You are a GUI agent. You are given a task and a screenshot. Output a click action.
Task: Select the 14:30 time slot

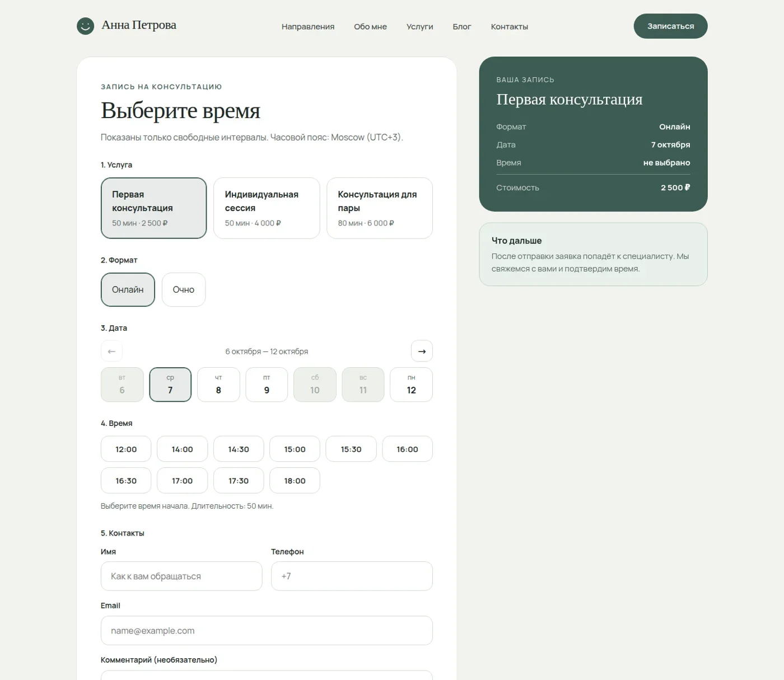(x=239, y=449)
